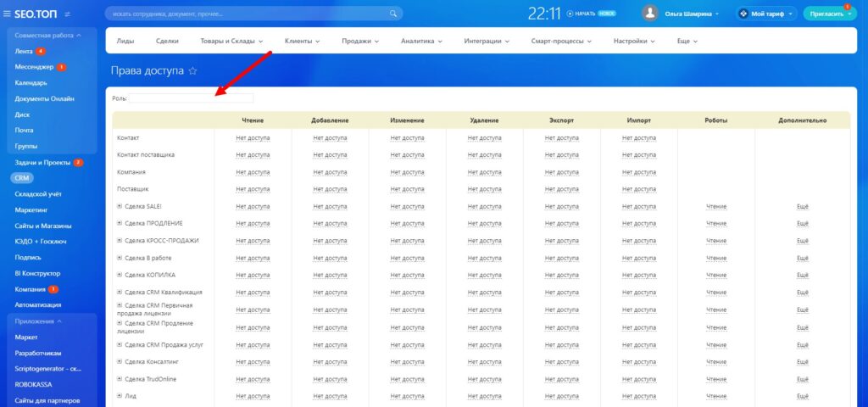Open Маркетинг in the sidebar
Viewport: 868px width, 407px height.
(32, 210)
